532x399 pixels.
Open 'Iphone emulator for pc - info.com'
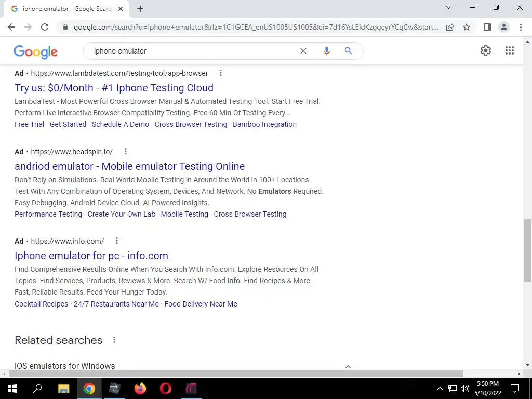(x=91, y=256)
